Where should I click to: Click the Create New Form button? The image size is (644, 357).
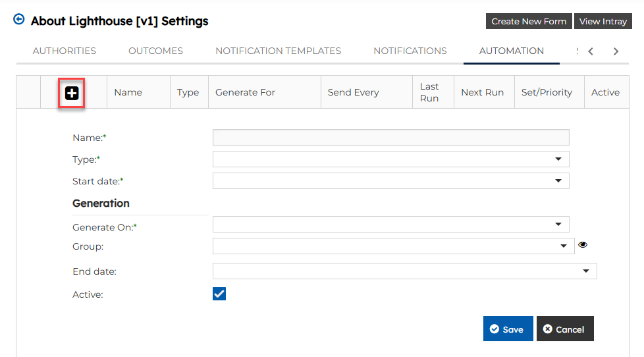pos(529,21)
